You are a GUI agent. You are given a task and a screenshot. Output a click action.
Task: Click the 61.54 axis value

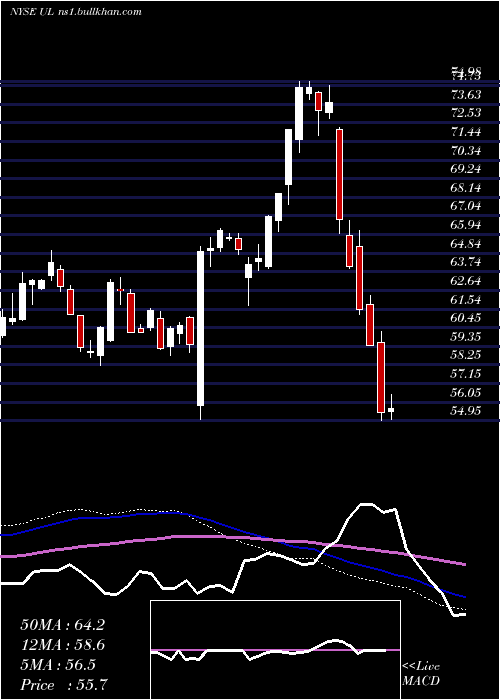pyautogui.click(x=466, y=300)
